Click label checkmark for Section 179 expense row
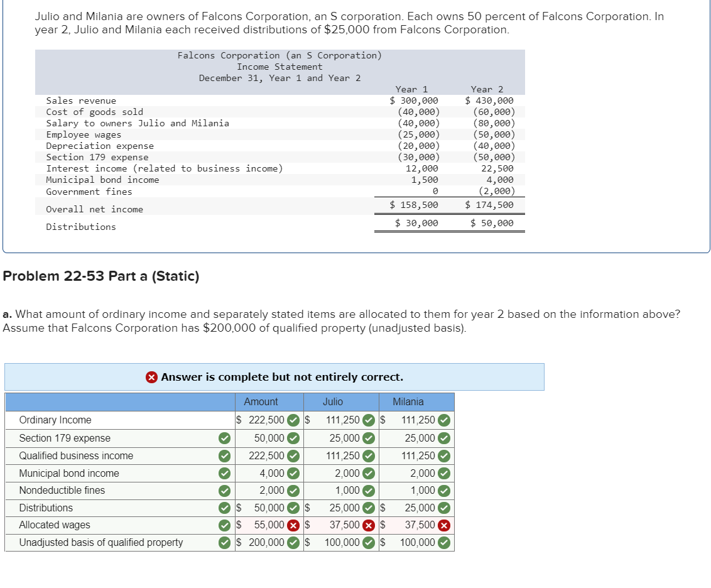This screenshot has height=588, width=711. pyautogui.click(x=224, y=438)
